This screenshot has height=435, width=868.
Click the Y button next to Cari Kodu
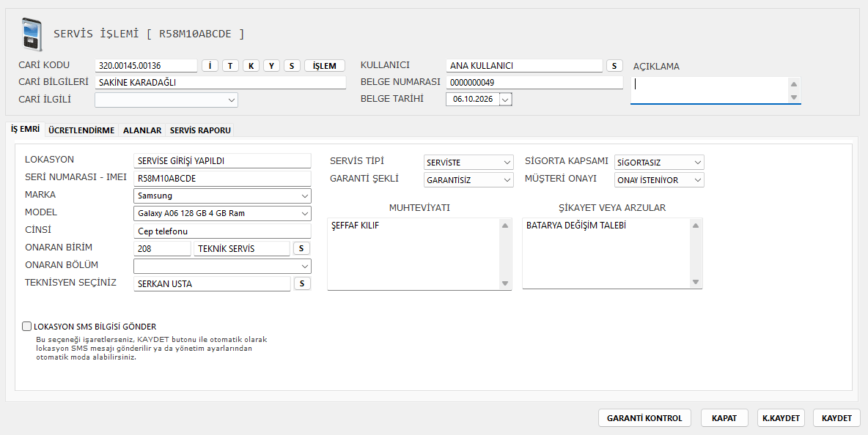(271, 66)
